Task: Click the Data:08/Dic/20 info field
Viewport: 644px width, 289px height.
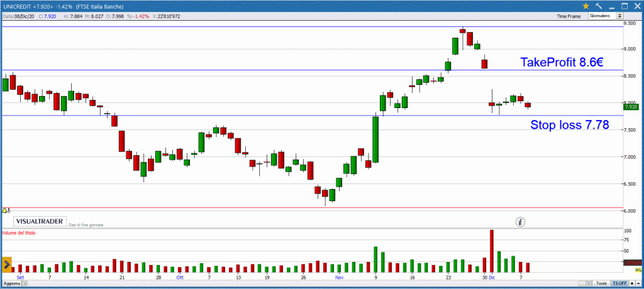Action: tap(18, 16)
